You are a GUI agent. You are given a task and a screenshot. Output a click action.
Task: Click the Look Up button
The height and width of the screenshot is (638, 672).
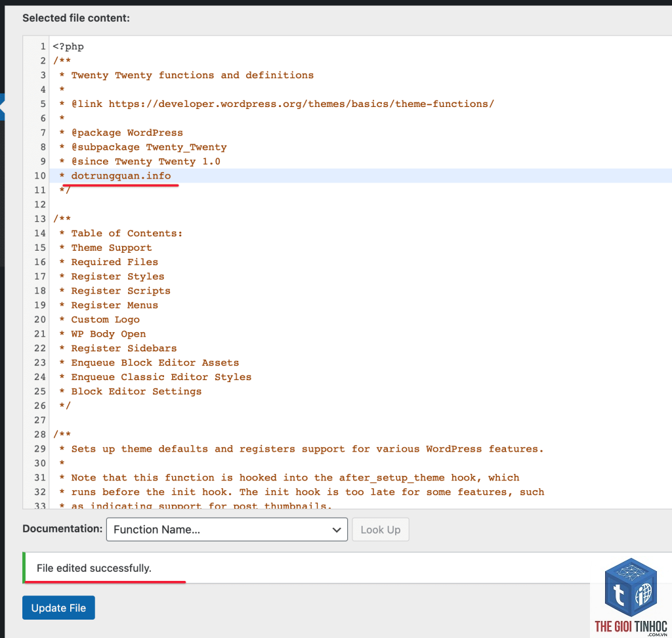point(381,530)
